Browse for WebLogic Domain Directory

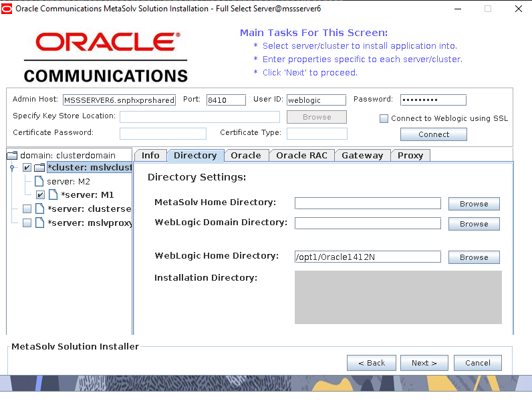(x=474, y=224)
